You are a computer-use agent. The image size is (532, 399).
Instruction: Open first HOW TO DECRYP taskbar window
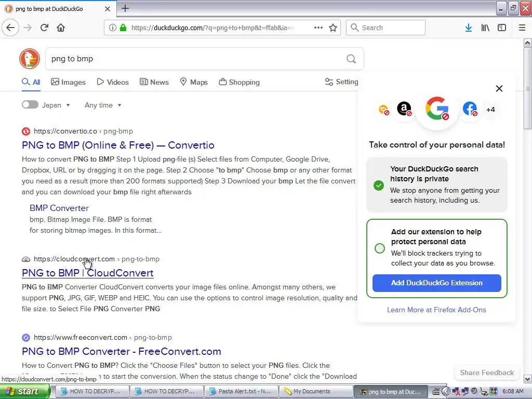tap(92, 392)
